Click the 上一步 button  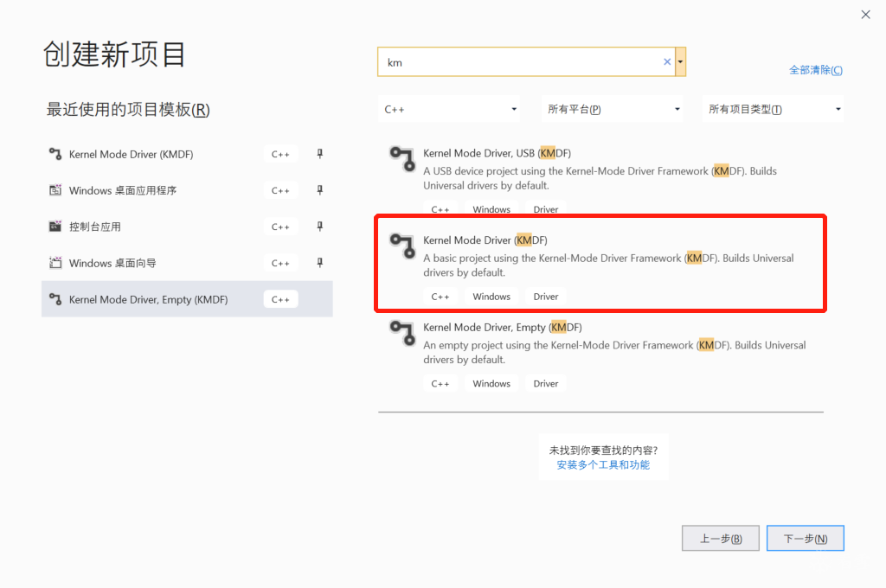pos(721,539)
